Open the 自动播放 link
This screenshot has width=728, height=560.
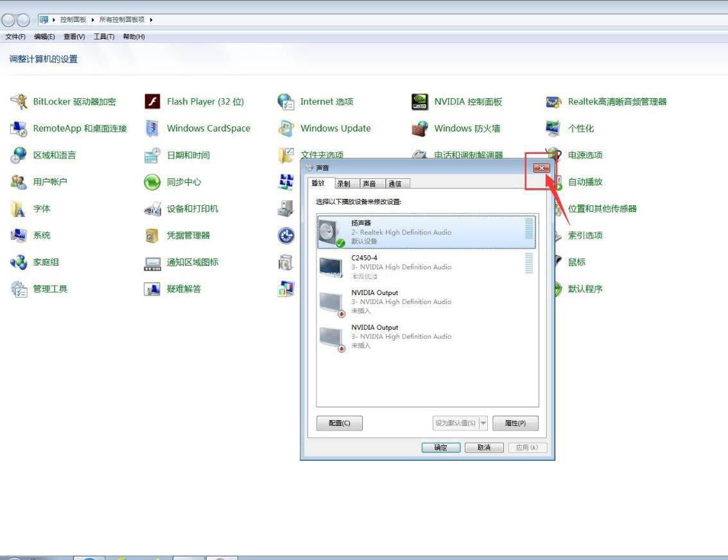[x=585, y=182]
